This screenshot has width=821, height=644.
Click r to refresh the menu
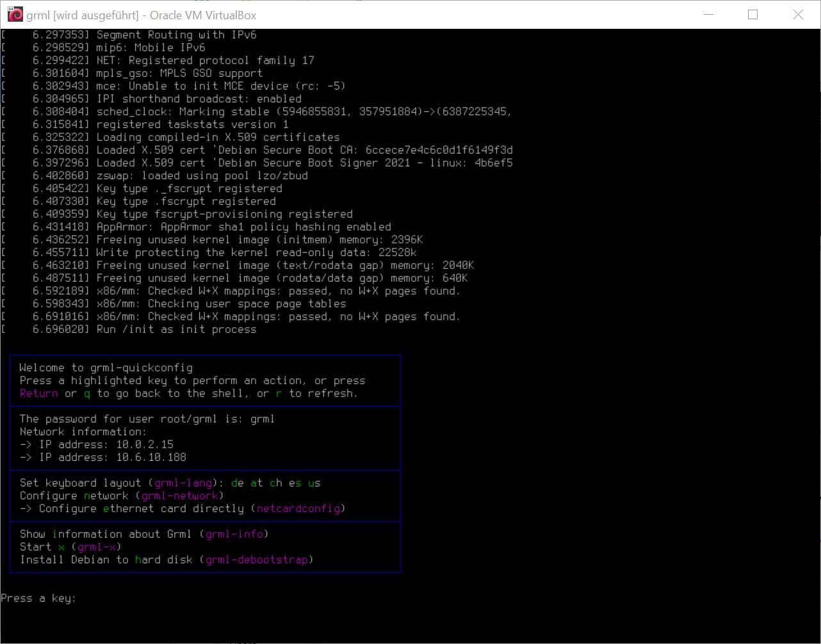[278, 393]
